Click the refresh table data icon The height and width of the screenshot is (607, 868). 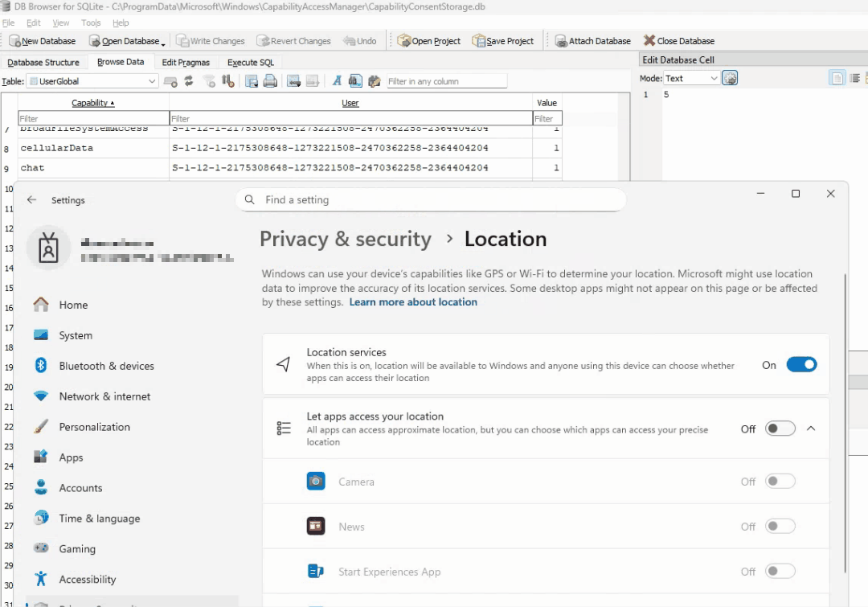coord(189,81)
